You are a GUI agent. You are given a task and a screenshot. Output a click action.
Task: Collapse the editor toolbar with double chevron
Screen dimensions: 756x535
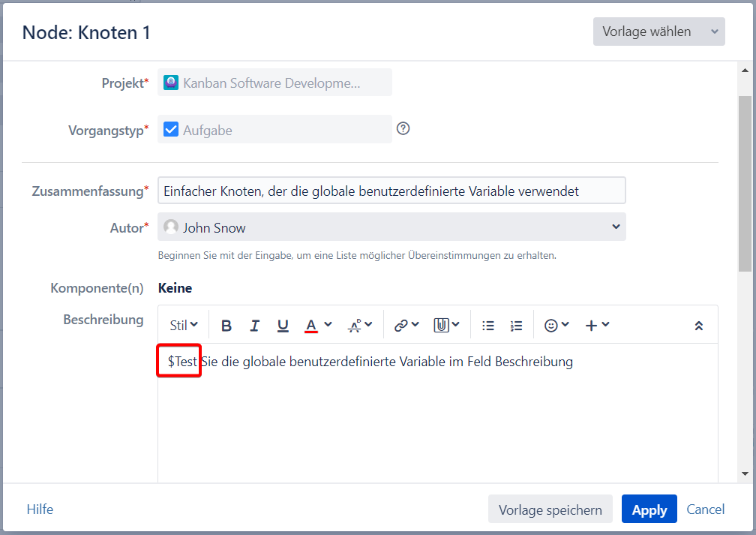(x=699, y=326)
